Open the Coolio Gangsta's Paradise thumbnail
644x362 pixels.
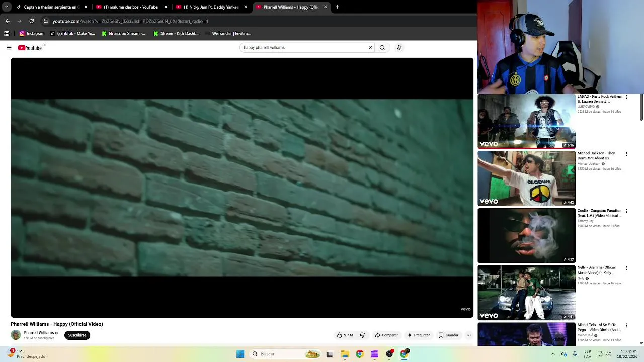click(526, 236)
